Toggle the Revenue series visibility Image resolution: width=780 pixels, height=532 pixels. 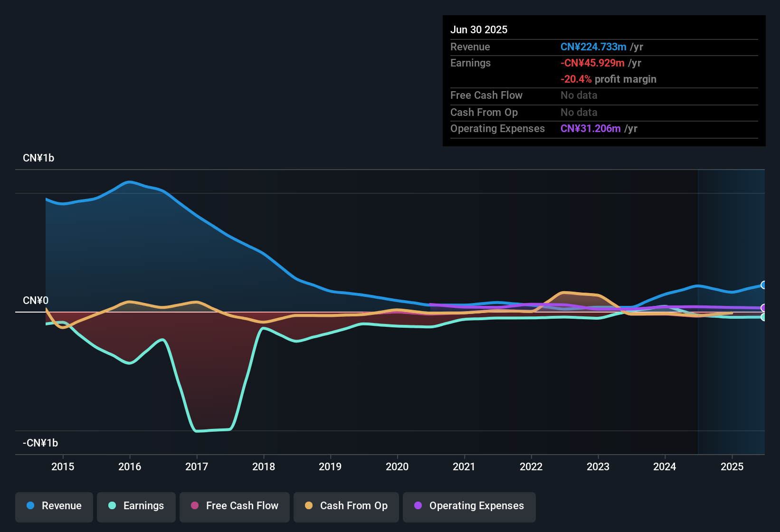pyautogui.click(x=54, y=506)
